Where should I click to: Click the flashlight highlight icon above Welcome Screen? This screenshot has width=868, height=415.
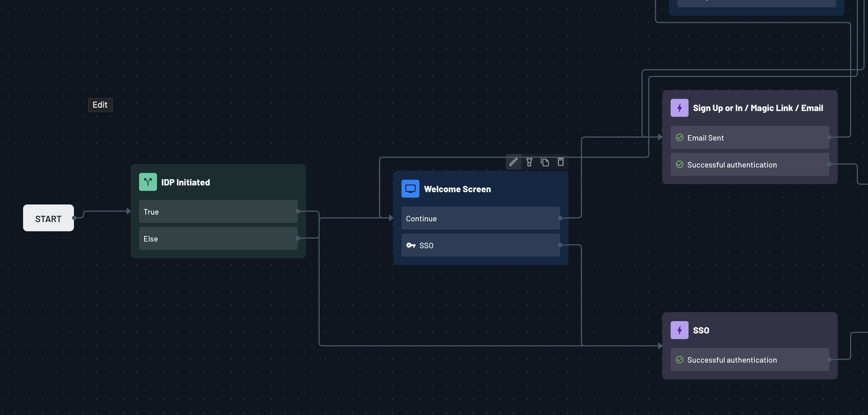pyautogui.click(x=529, y=162)
